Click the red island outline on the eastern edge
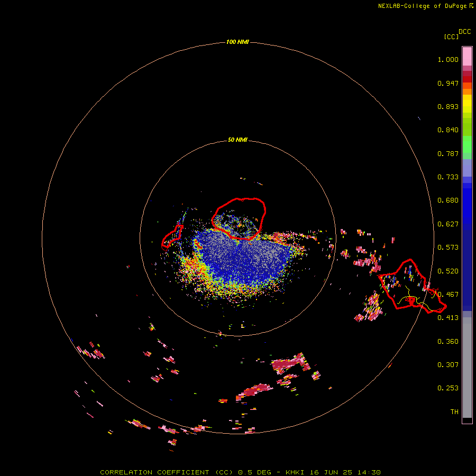The height and width of the screenshot is (476, 476). click(x=411, y=286)
